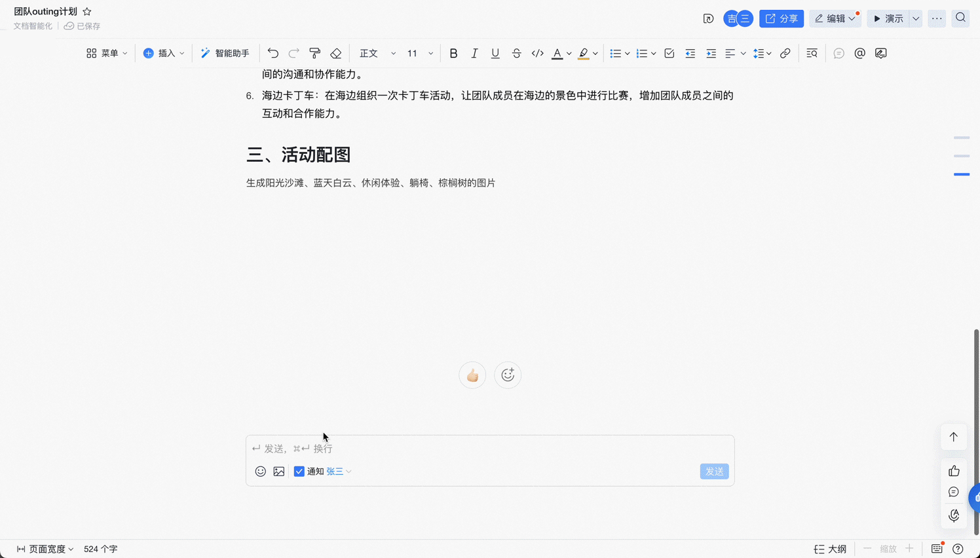Open the emoji picker in the comment box
The height and width of the screenshot is (558, 980).
pyautogui.click(x=260, y=471)
